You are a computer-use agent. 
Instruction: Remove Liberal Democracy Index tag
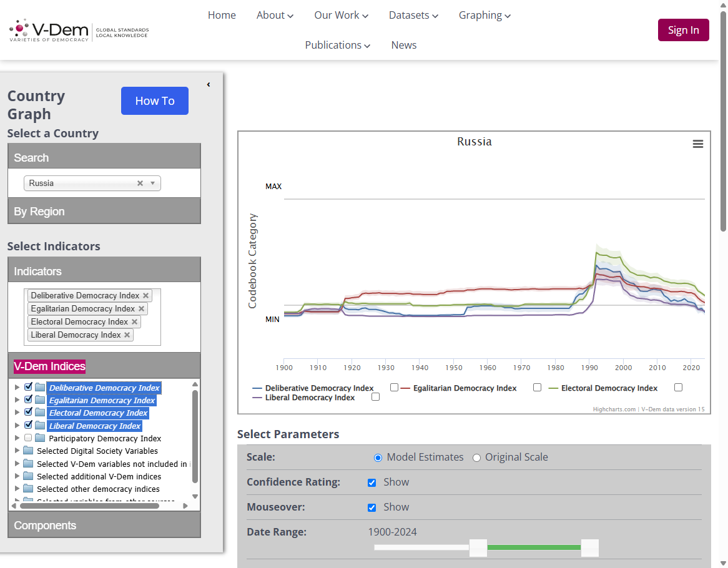click(127, 335)
